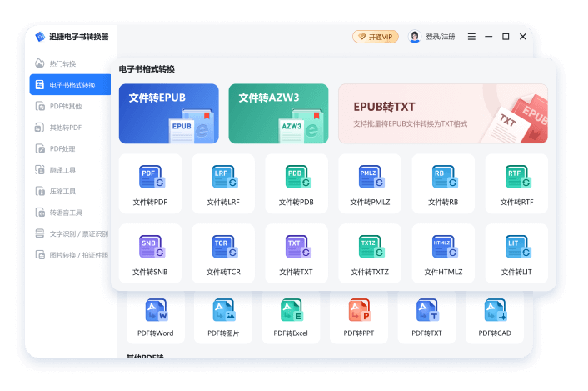Open 翻译工具 sidebar section
The height and width of the screenshot is (391, 588).
click(70, 170)
